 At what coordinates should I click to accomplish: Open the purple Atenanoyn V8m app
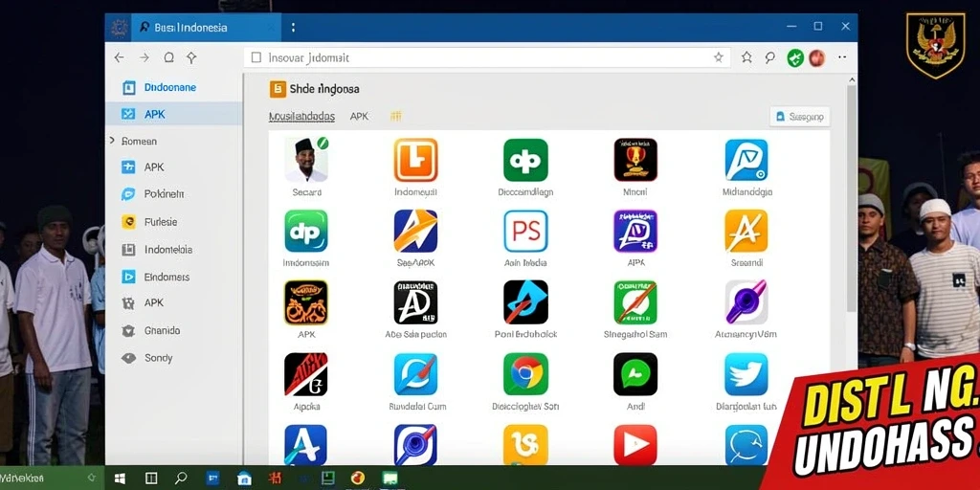coord(746,302)
